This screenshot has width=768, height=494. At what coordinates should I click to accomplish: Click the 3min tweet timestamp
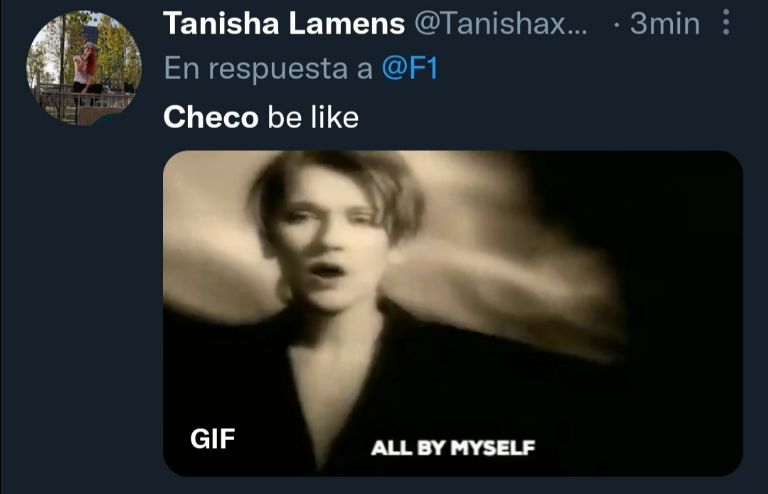coord(664,24)
